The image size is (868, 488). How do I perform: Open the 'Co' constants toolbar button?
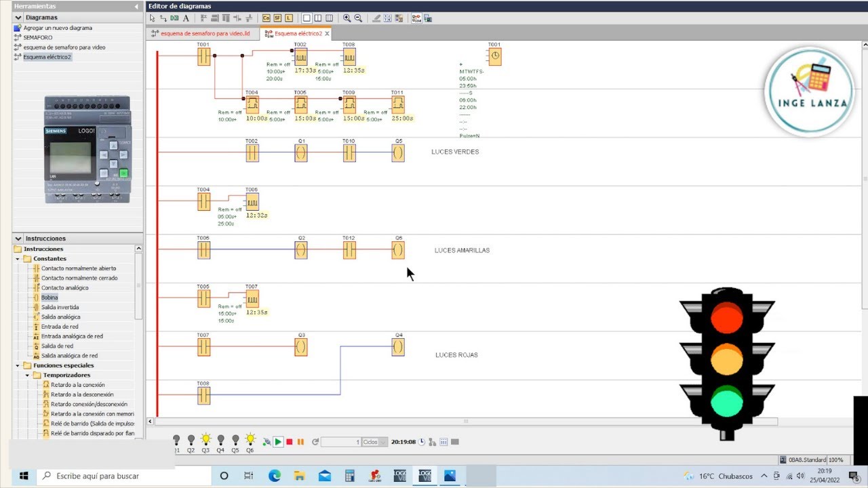267,18
